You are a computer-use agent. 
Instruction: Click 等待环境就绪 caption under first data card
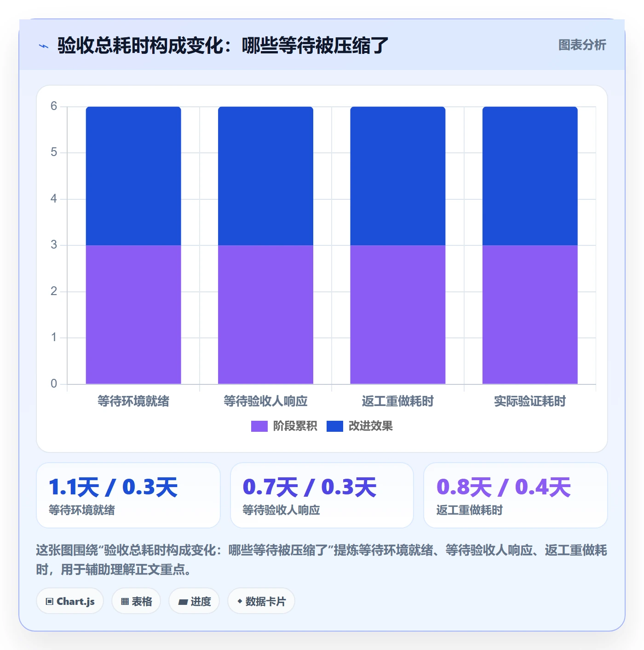(x=82, y=510)
